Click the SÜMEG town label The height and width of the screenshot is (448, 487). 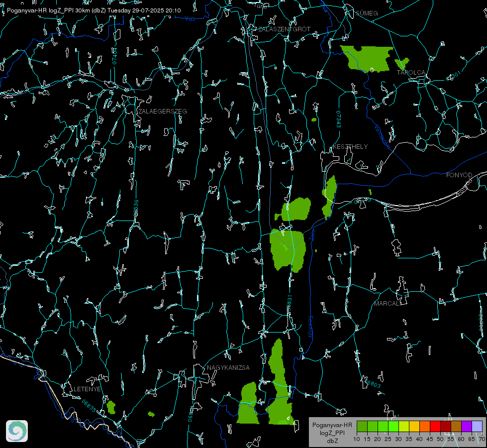coord(367,13)
